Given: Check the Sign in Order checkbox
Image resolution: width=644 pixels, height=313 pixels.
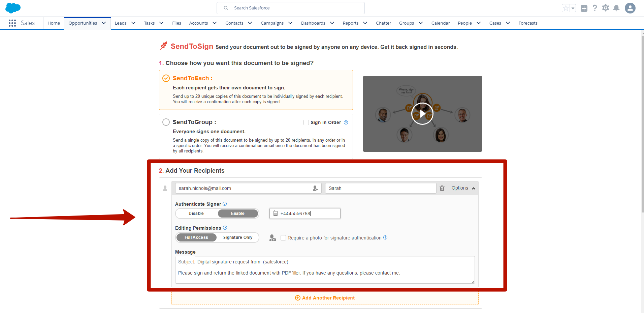Looking at the screenshot, I should [306, 122].
